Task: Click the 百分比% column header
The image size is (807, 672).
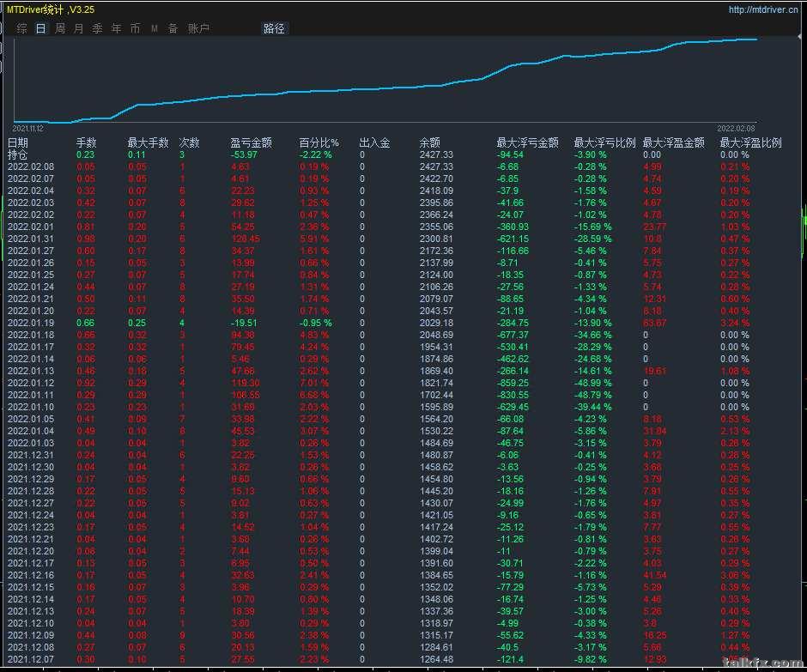Action: [319, 142]
